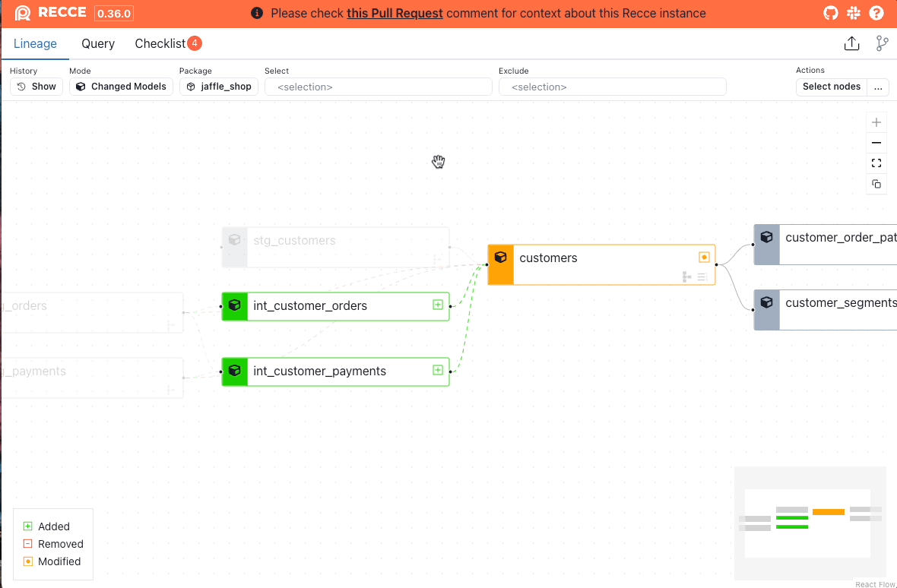The height and width of the screenshot is (588, 897).
Task: Open the Slack community icon
Action: [x=854, y=14]
